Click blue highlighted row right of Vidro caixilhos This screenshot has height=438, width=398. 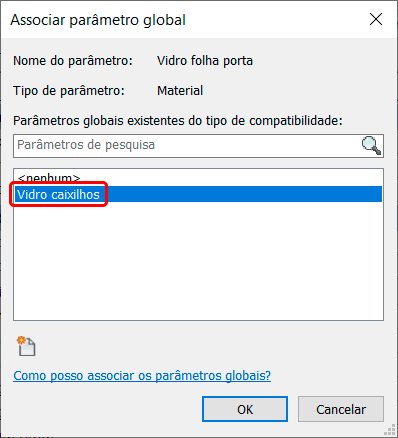pyautogui.click(x=243, y=194)
